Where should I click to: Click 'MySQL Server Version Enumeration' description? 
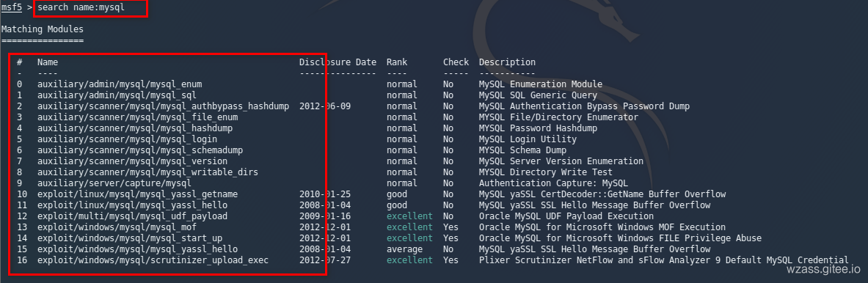[561, 161]
